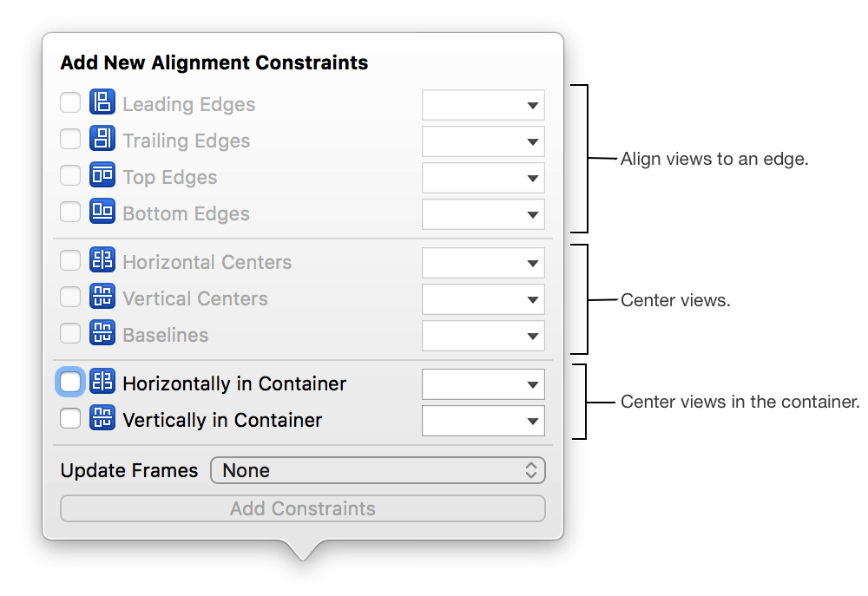Screen dimensions: 868x596
Task: Click the Baselines alignment icon
Action: pyautogui.click(x=102, y=334)
